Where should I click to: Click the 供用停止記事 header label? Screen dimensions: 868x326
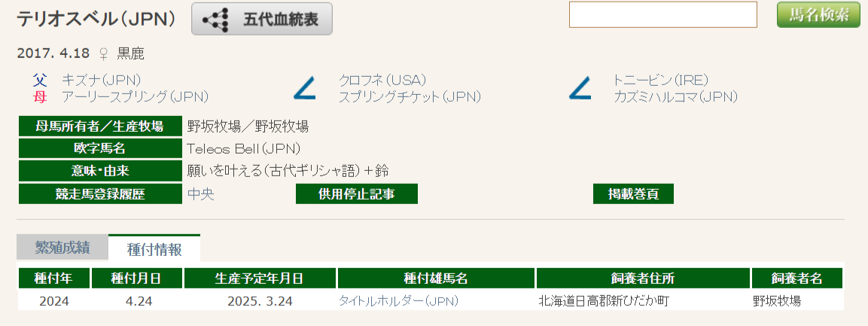coord(357,193)
